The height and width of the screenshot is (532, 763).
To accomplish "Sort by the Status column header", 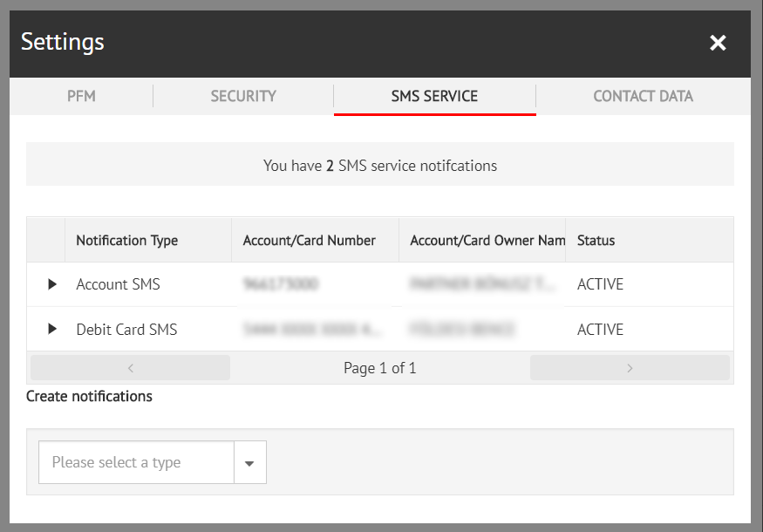I will point(596,241).
